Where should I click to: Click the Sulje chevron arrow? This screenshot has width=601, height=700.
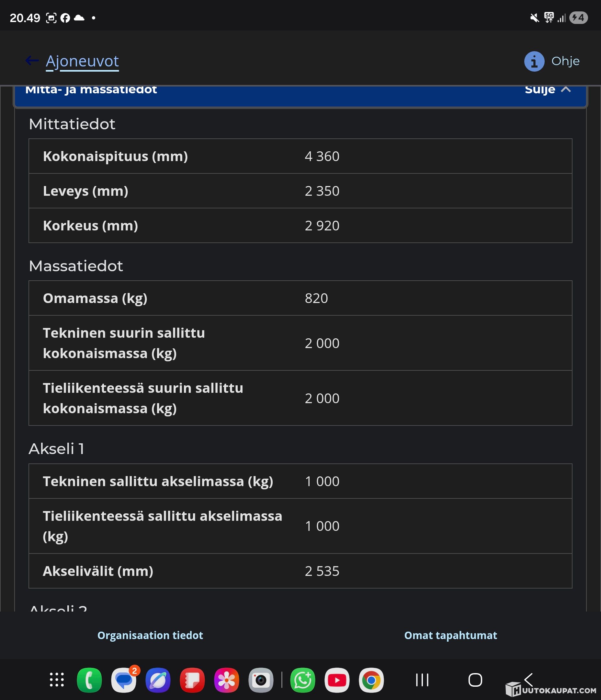coord(566,89)
